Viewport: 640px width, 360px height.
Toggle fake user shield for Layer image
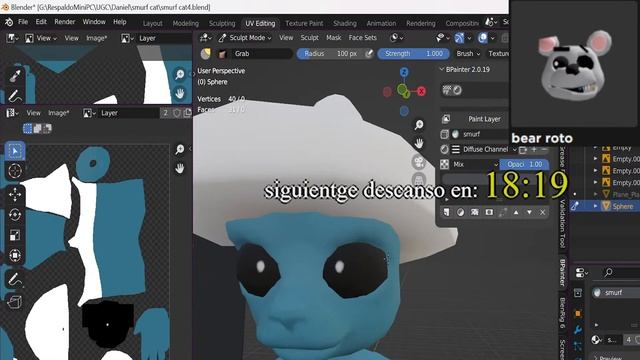pyautogui.click(x=177, y=113)
